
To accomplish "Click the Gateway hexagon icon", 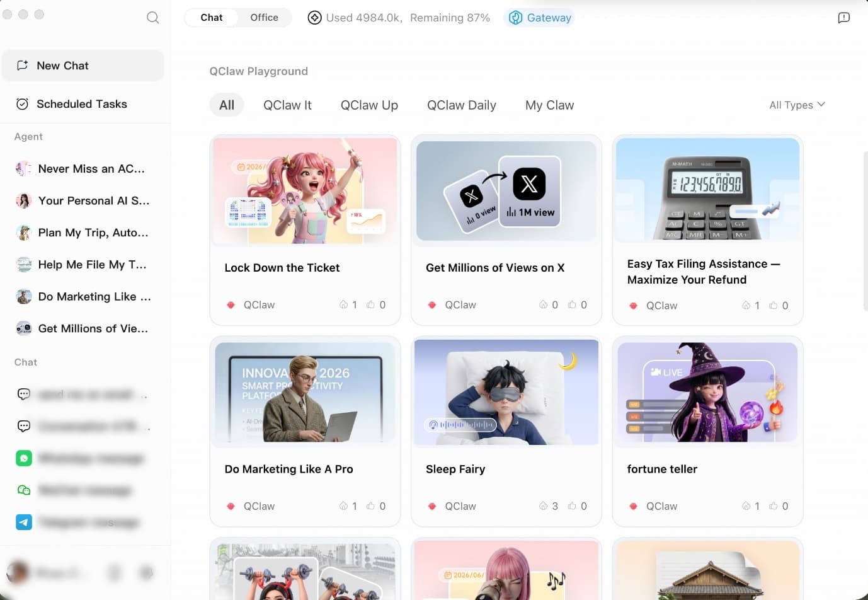I will 517,18.
